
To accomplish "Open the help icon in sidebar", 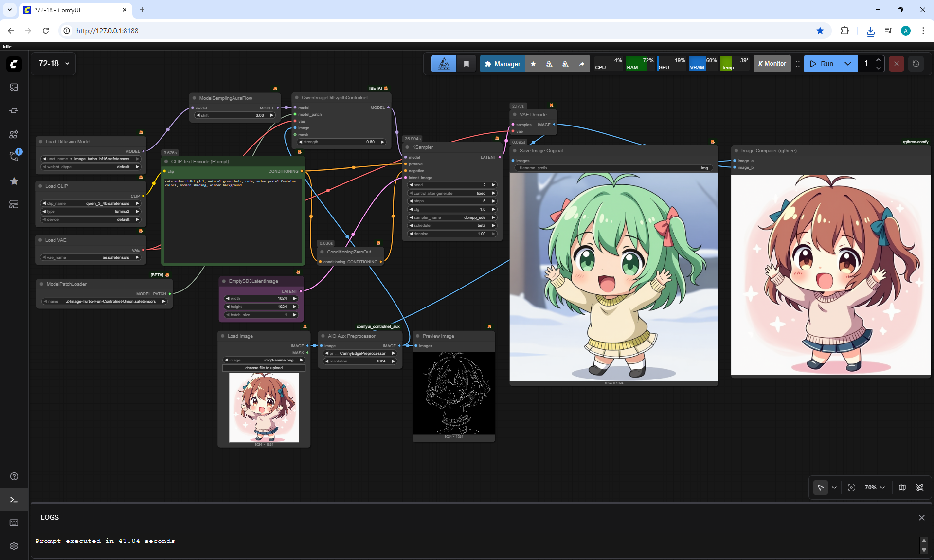I will 14,476.
